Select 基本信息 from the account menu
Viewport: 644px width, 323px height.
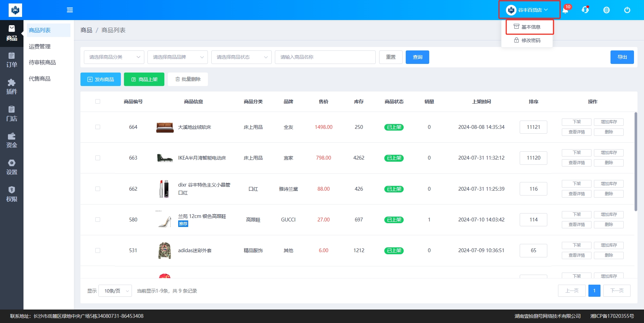tap(530, 27)
